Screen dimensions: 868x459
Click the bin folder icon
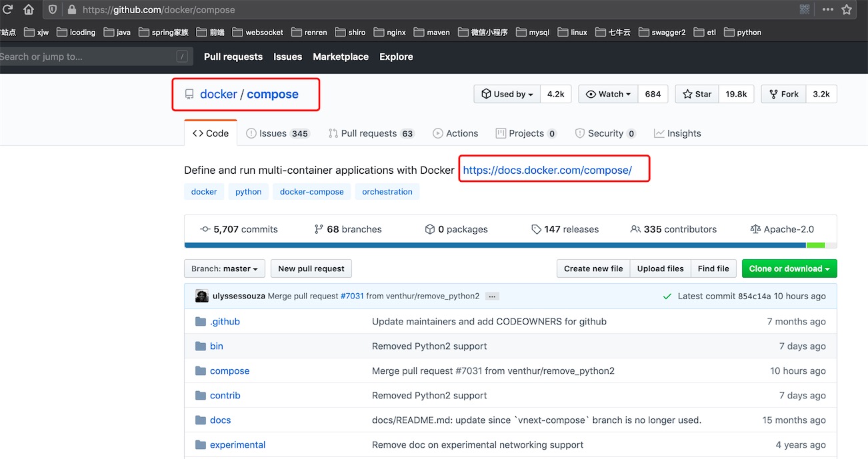coord(201,346)
